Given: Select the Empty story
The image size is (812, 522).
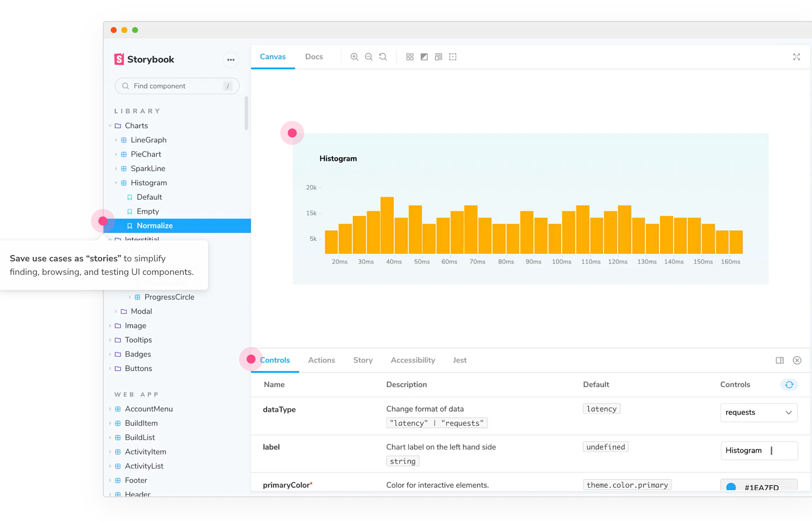Looking at the screenshot, I should pos(147,211).
